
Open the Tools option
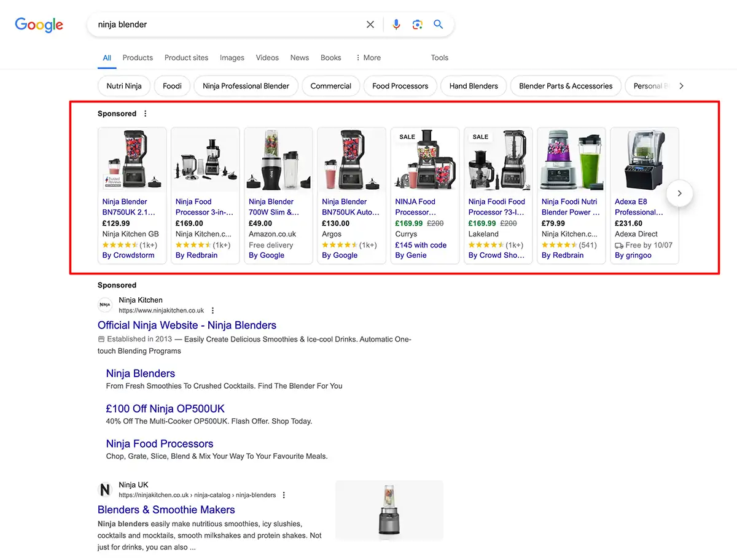(440, 58)
